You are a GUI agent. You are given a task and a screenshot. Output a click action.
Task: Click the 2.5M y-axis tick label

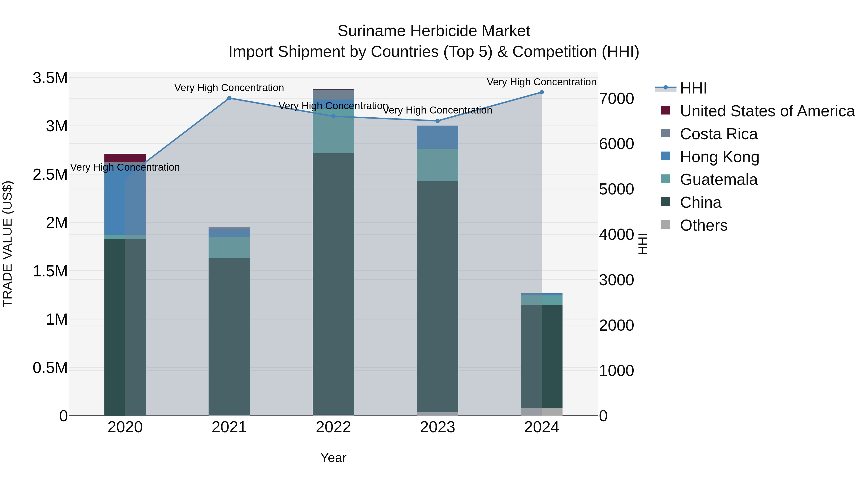pyautogui.click(x=50, y=174)
